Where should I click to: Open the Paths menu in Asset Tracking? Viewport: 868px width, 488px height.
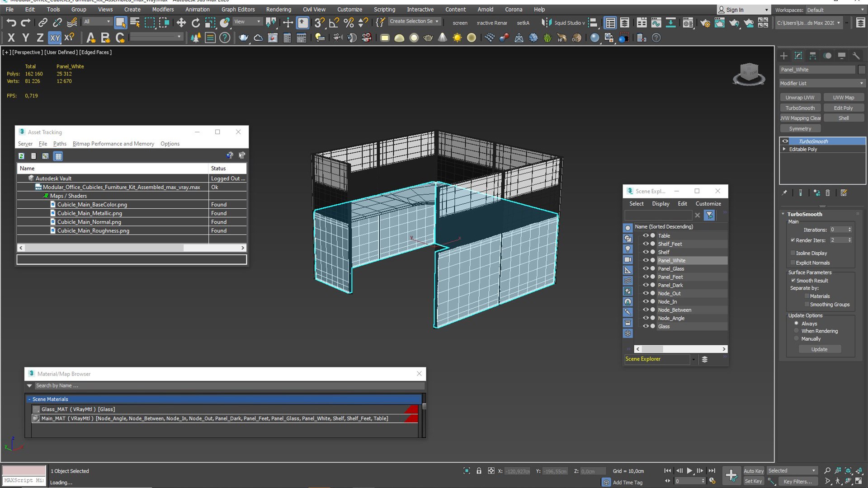click(x=60, y=144)
